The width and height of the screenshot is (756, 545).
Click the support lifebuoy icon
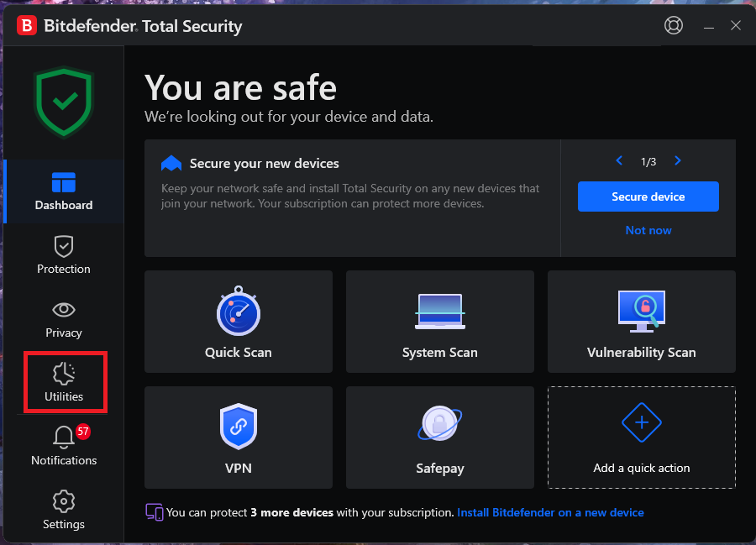(x=673, y=25)
